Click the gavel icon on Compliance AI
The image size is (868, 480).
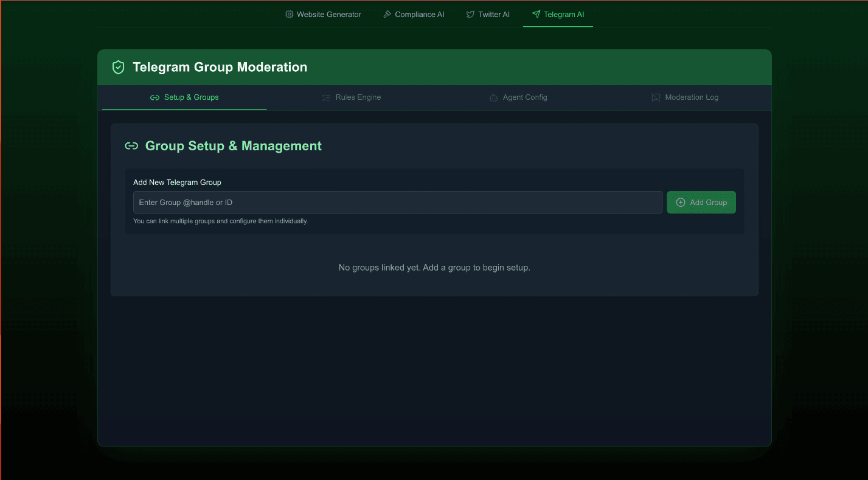(x=387, y=14)
